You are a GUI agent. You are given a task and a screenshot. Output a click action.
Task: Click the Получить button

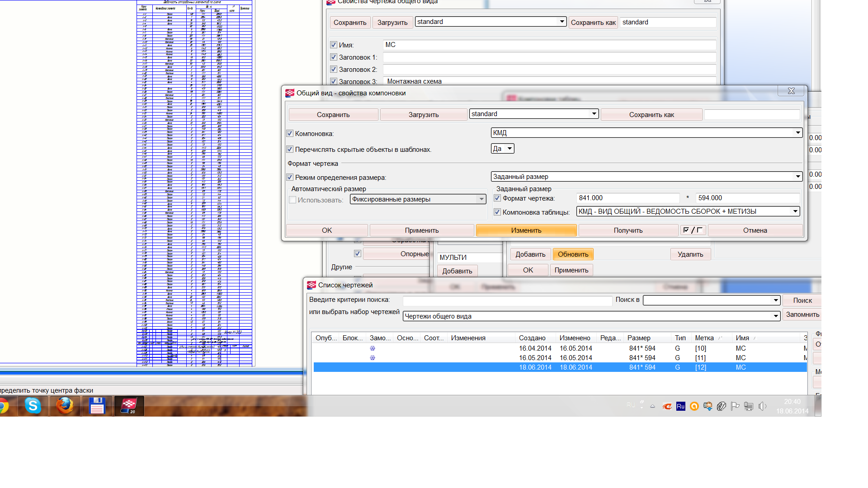(628, 230)
